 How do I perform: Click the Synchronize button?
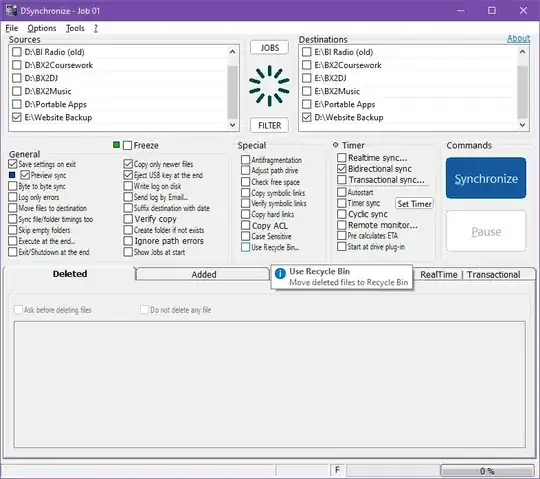click(486, 178)
